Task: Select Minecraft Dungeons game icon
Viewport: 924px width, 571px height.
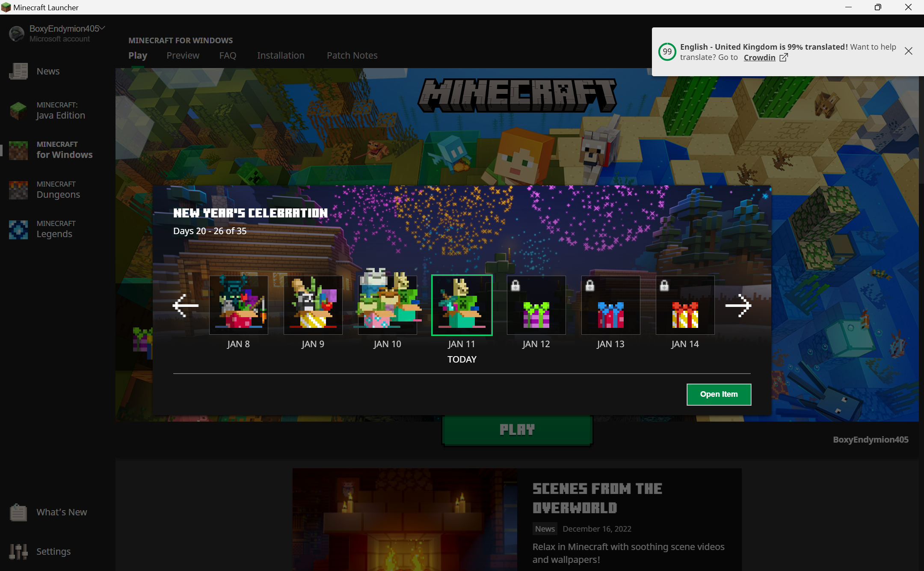Action: [18, 190]
